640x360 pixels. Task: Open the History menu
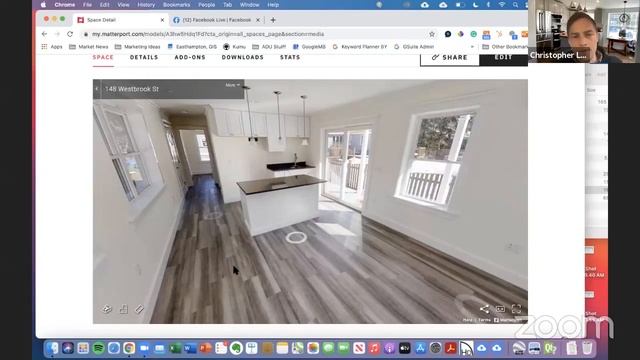(146, 5)
